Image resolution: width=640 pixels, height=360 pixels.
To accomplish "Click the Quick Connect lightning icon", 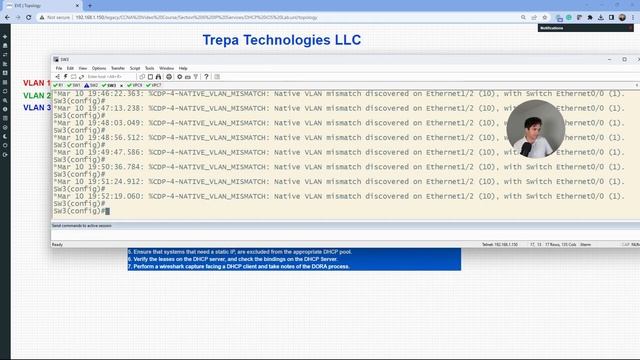I will [x=65, y=77].
